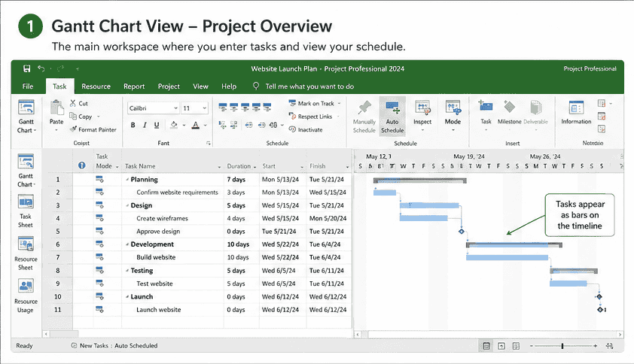
Task: Select the Build website task name
Action: [x=156, y=257]
